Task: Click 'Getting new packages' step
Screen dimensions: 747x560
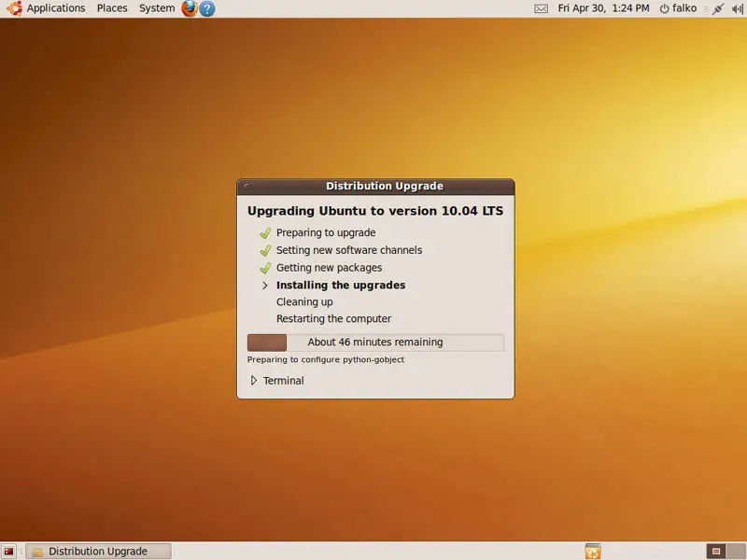Action: [330, 268]
